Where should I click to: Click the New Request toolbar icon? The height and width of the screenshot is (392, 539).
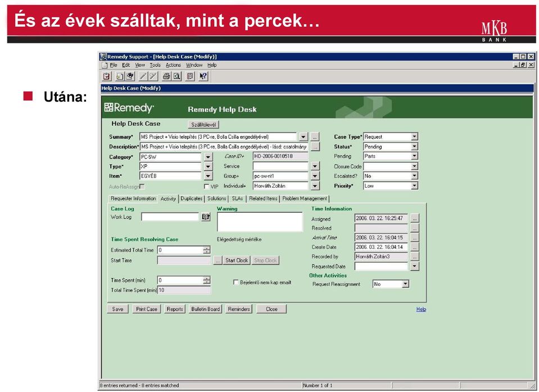click(x=120, y=76)
